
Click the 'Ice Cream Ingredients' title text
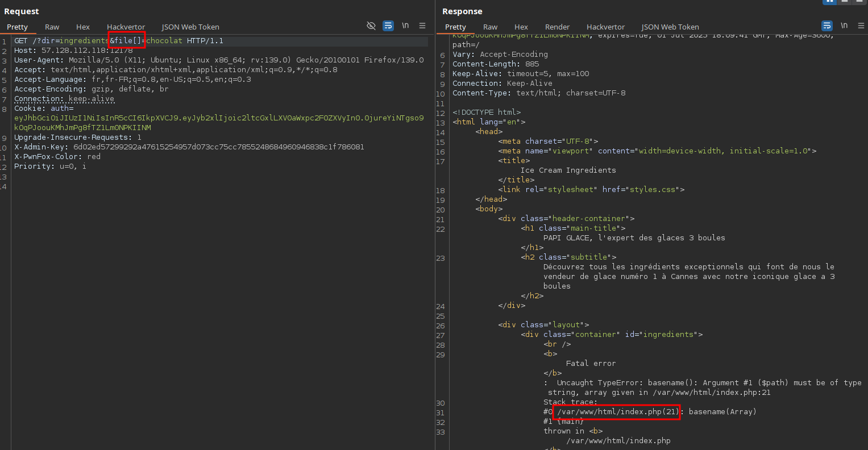[568, 170]
